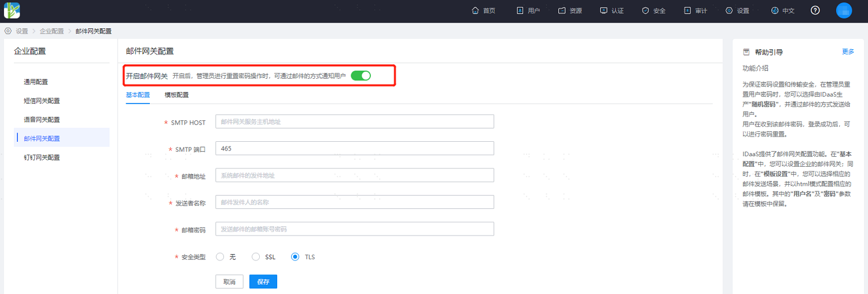Click the 功能介绍 heading text
Viewport: 868px width, 294px height.
[x=755, y=68]
